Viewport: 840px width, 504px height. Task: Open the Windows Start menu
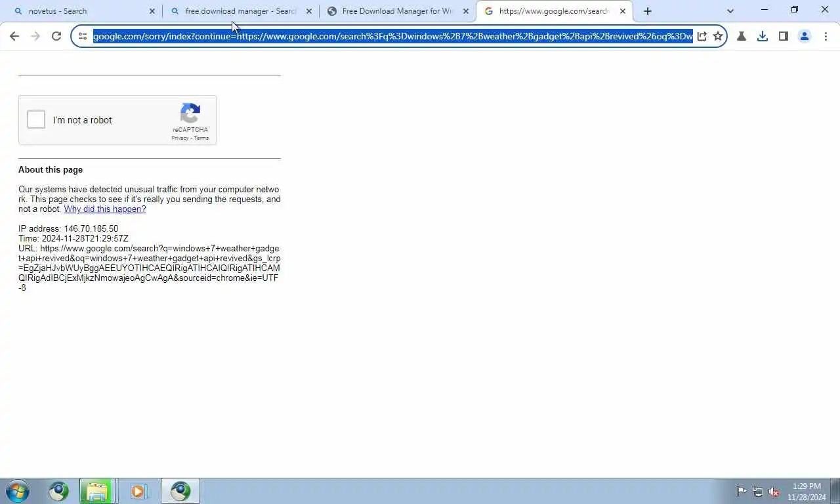click(x=18, y=491)
